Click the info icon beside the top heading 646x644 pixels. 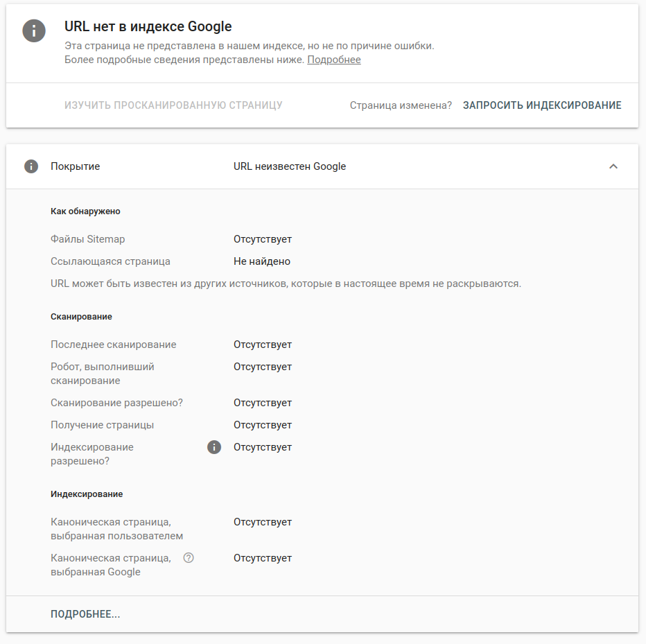[34, 31]
